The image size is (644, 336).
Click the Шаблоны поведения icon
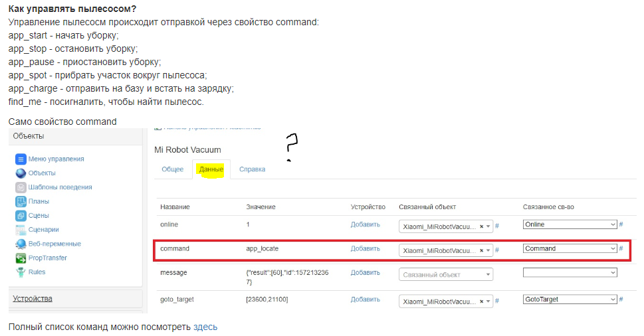(21, 187)
